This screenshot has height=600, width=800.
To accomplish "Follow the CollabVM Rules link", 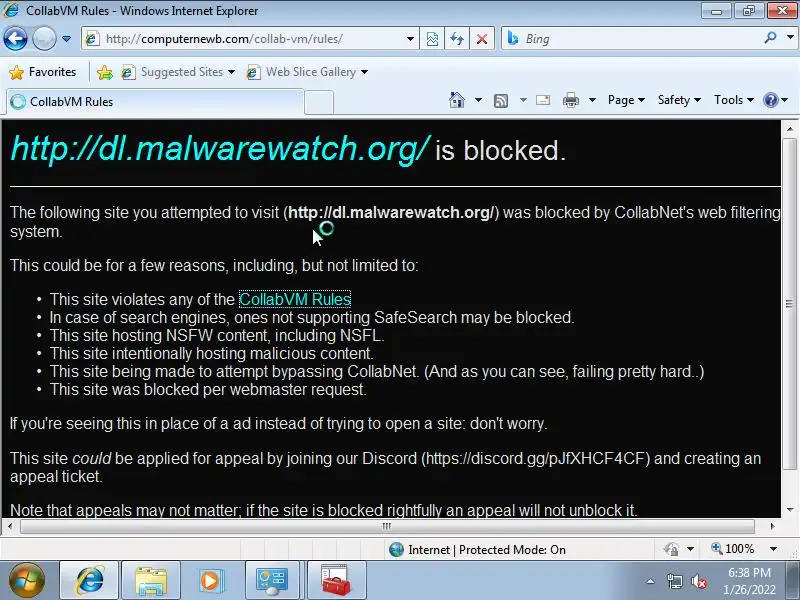I will pyautogui.click(x=295, y=299).
